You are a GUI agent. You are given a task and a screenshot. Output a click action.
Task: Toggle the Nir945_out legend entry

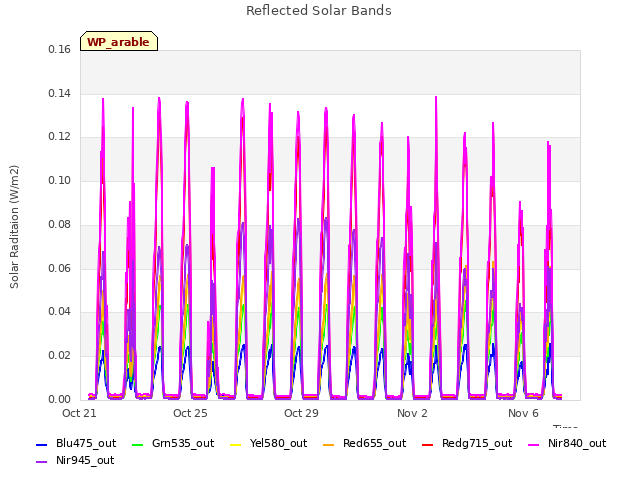75,461
